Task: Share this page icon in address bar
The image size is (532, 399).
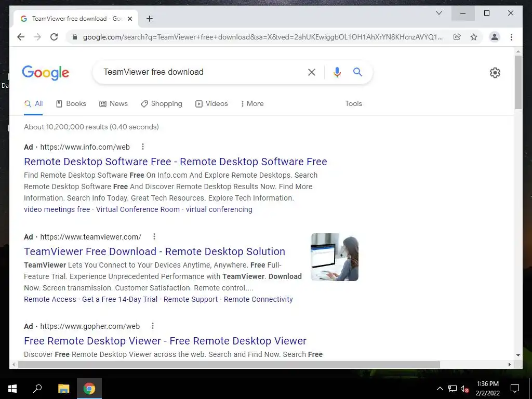Action: (x=457, y=37)
